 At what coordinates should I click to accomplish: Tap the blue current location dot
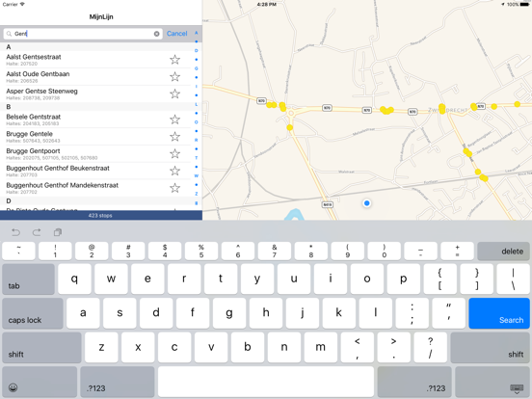click(367, 203)
